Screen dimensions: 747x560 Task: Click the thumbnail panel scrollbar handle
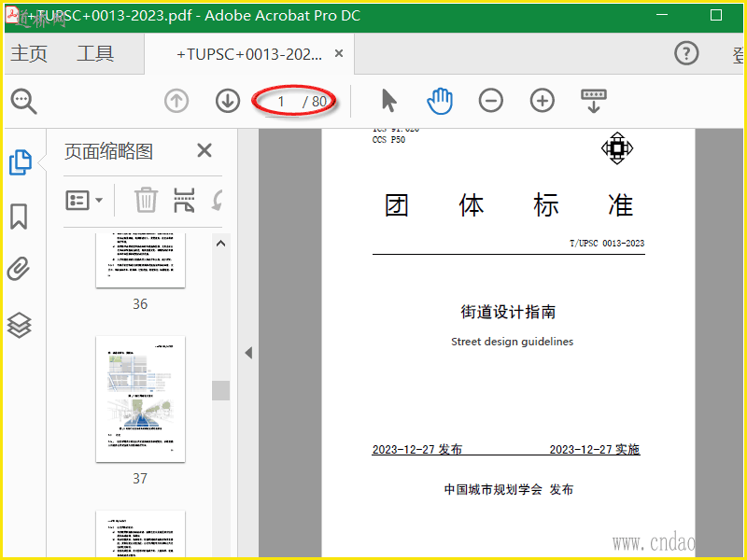click(220, 390)
